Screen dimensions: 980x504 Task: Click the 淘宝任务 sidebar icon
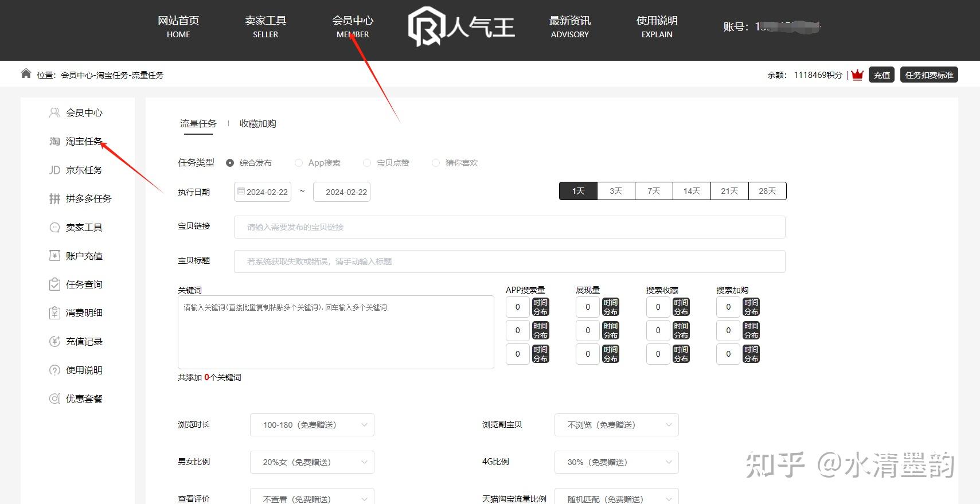[x=54, y=141]
